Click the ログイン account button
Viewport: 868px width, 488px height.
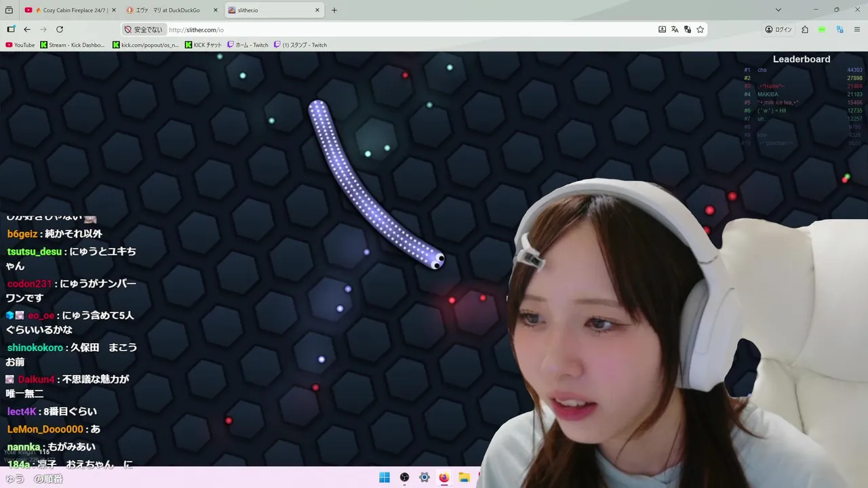(x=778, y=30)
